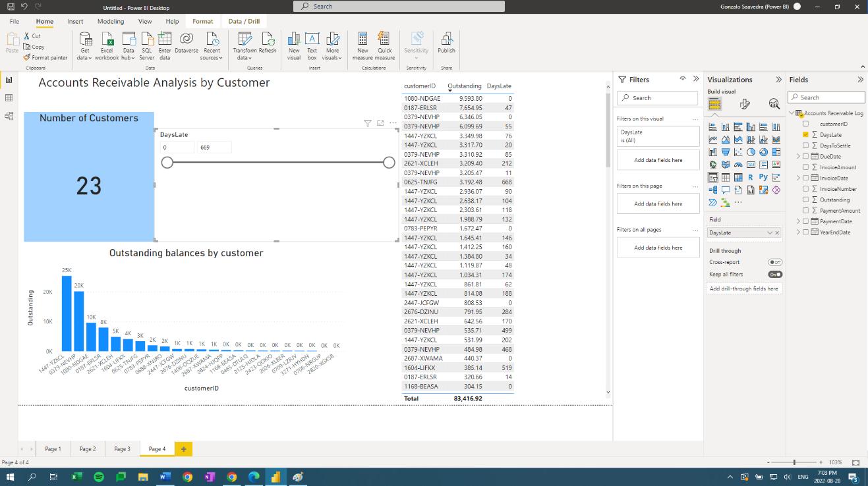Turn on the Cross-report toggle

[x=775, y=262]
